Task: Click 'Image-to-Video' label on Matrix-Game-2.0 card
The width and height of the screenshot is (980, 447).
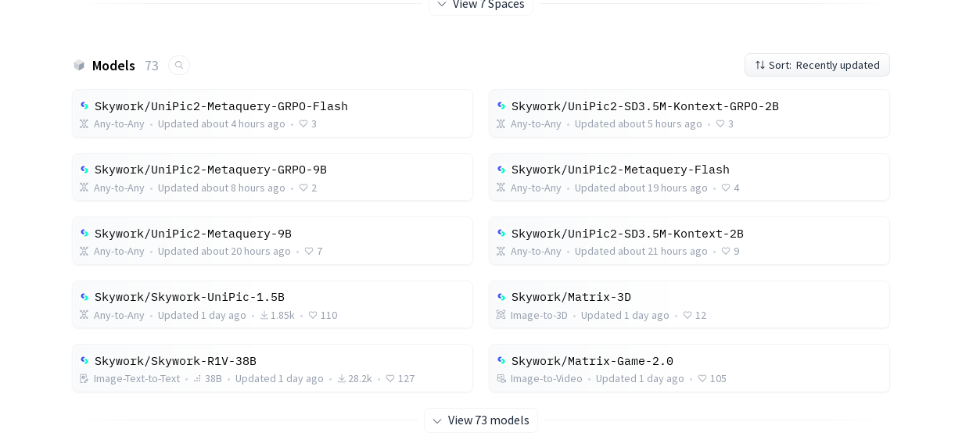Action: pyautogui.click(x=547, y=378)
